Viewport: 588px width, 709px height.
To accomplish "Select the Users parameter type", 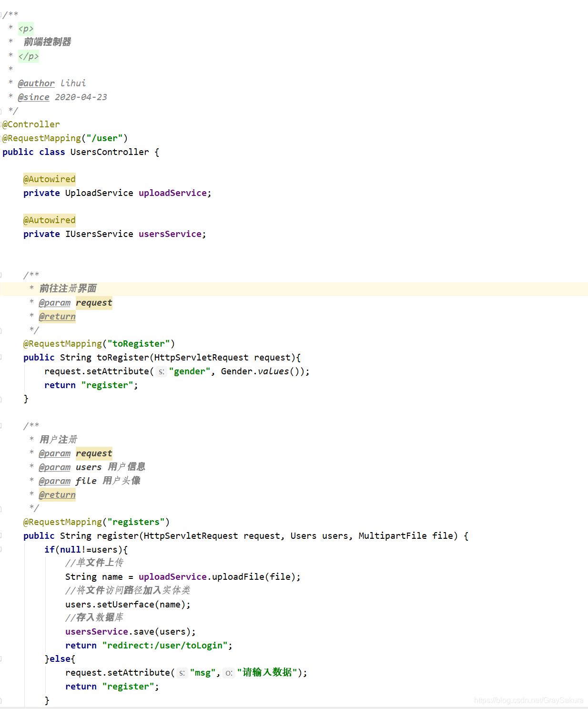I will click(304, 536).
